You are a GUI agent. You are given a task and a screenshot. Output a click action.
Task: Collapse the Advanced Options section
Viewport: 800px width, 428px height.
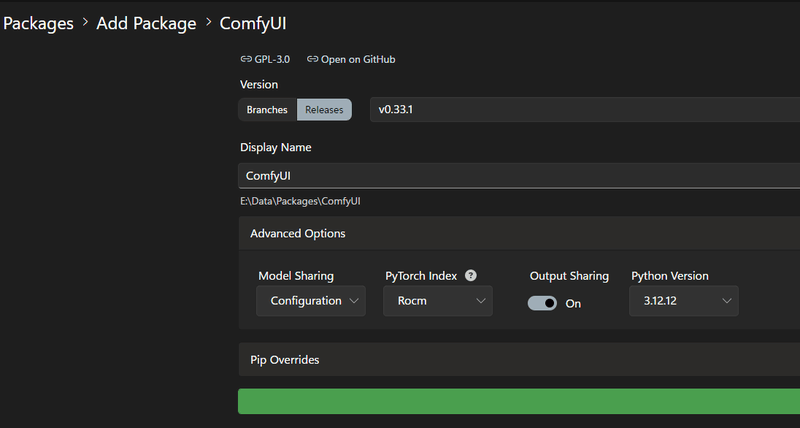tap(519, 234)
